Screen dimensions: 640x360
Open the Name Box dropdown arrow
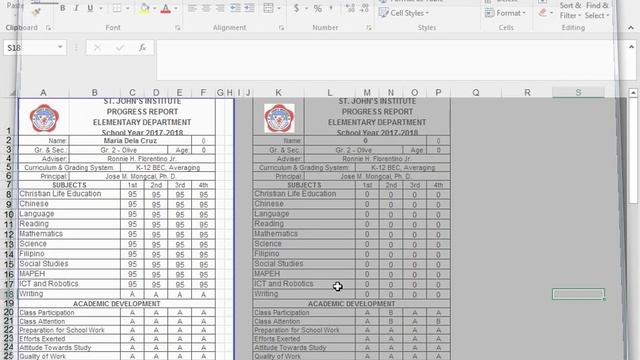pyautogui.click(x=60, y=47)
